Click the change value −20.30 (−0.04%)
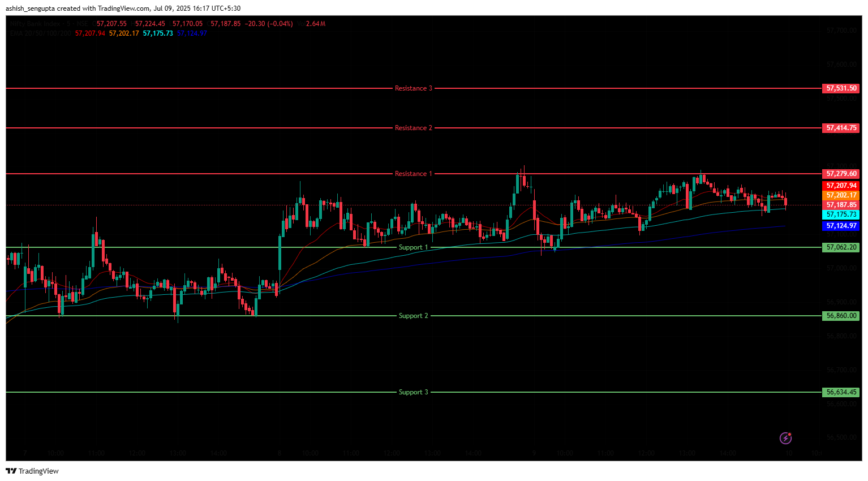 tap(269, 24)
